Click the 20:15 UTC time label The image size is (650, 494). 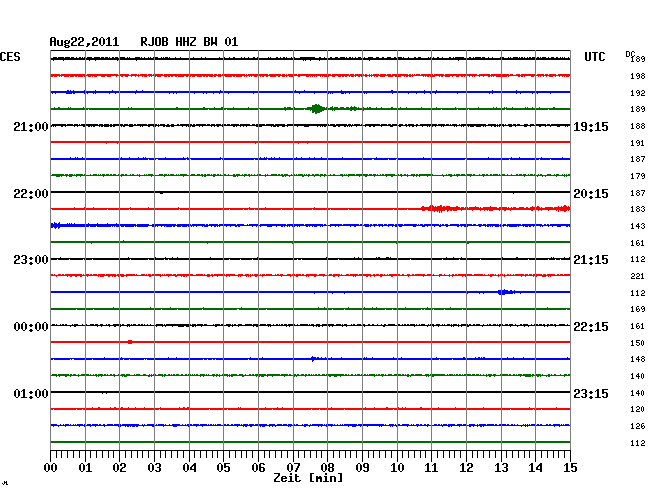[591, 194]
